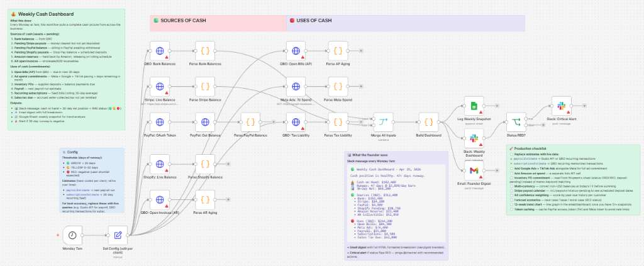The image size is (644, 266).
Task: Select the Stripe: Live Balance node
Action: point(160,87)
